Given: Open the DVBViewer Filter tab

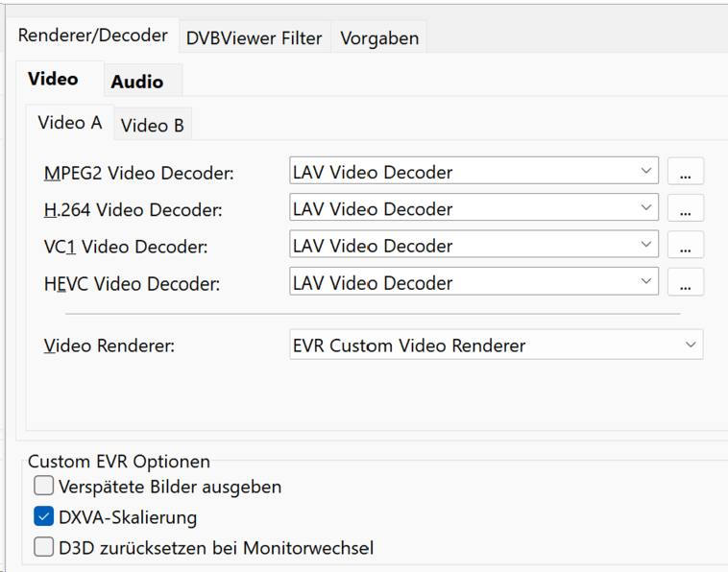Looking at the screenshot, I should 254,38.
